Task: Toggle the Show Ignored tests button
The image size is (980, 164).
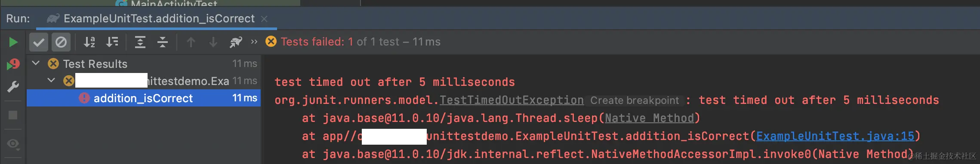Action: pos(61,42)
